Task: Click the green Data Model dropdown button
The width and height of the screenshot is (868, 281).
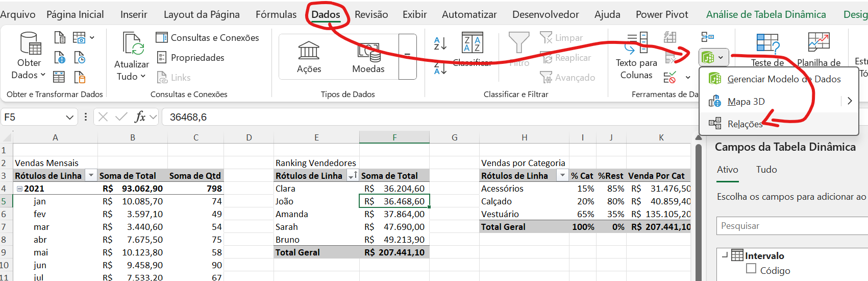Action: pyautogui.click(x=714, y=57)
